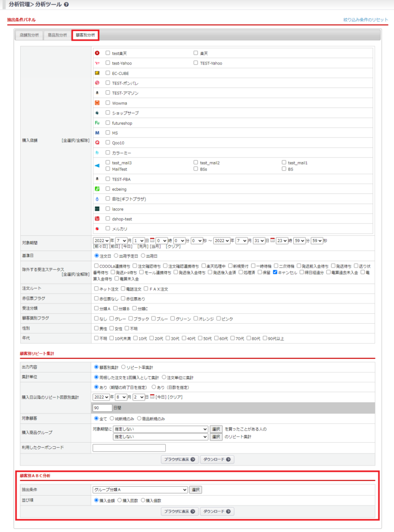Click ダウンロード below クーポンコード field
Screen dimensions: 394x532
217,459
